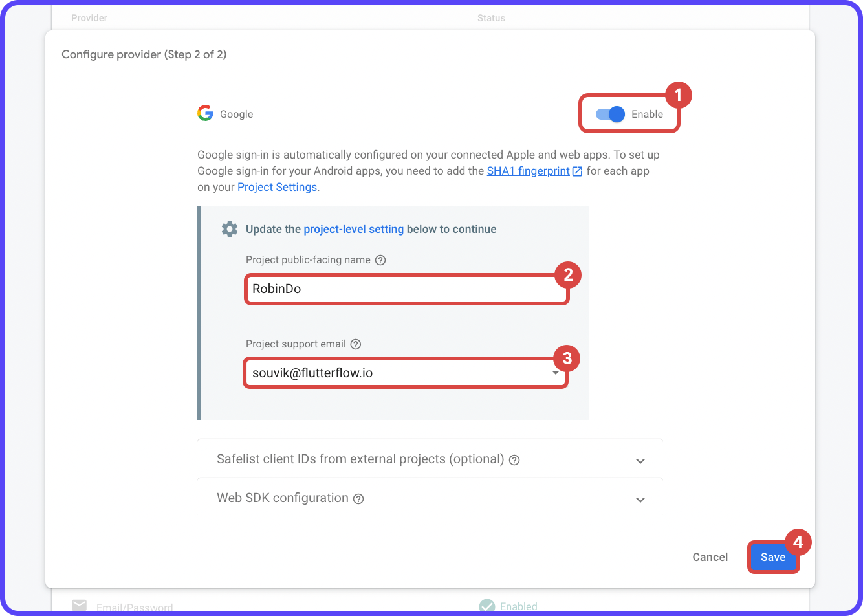The height and width of the screenshot is (616, 863).
Task: Click the external-link icon on SHA1 fingerprint
Action: (x=578, y=170)
